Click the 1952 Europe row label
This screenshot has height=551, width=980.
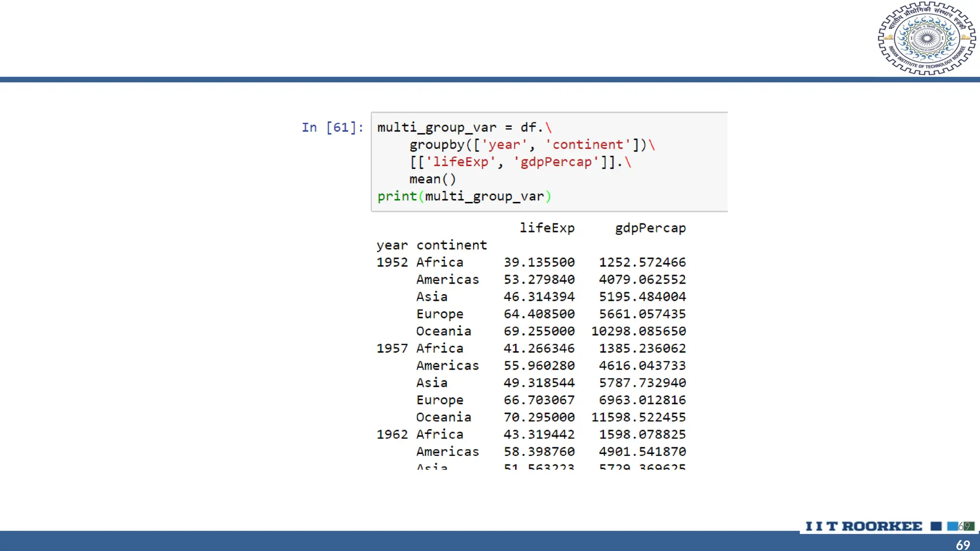[440, 314]
